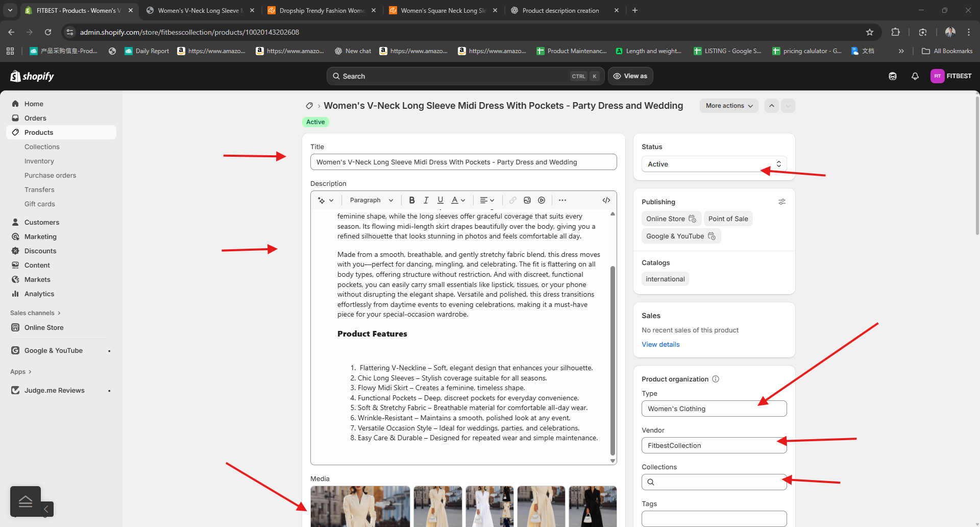Image resolution: width=980 pixels, height=527 pixels.
Task: Switch description editor to HTML view
Action: (x=606, y=200)
